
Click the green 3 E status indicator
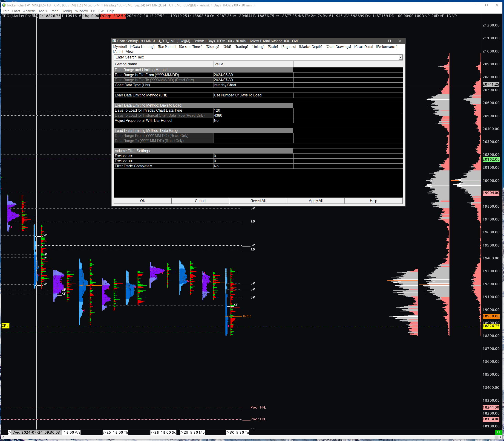[x=498, y=432]
